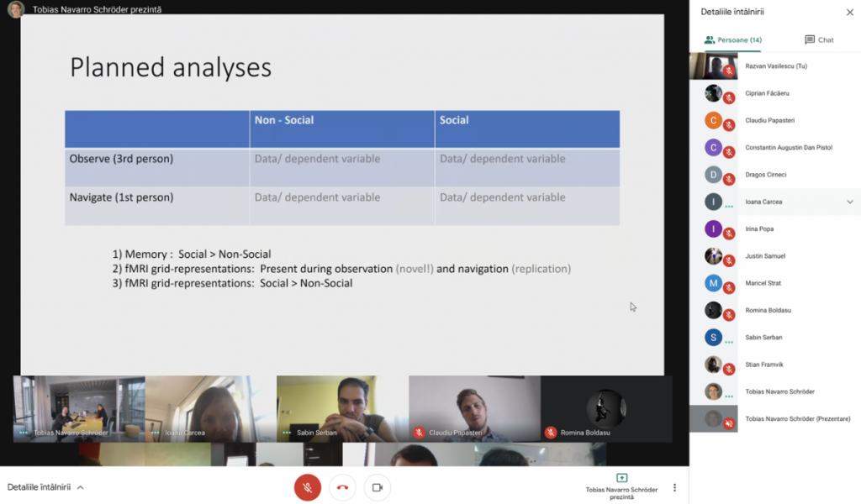Select Sabin Serban's video thumbnail
Image resolution: width=861 pixels, height=504 pixels.
coord(342,408)
